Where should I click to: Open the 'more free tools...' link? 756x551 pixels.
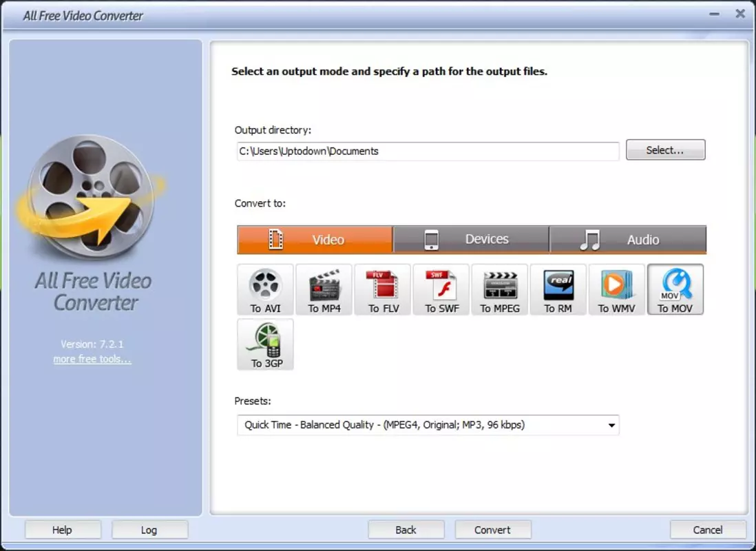click(92, 359)
